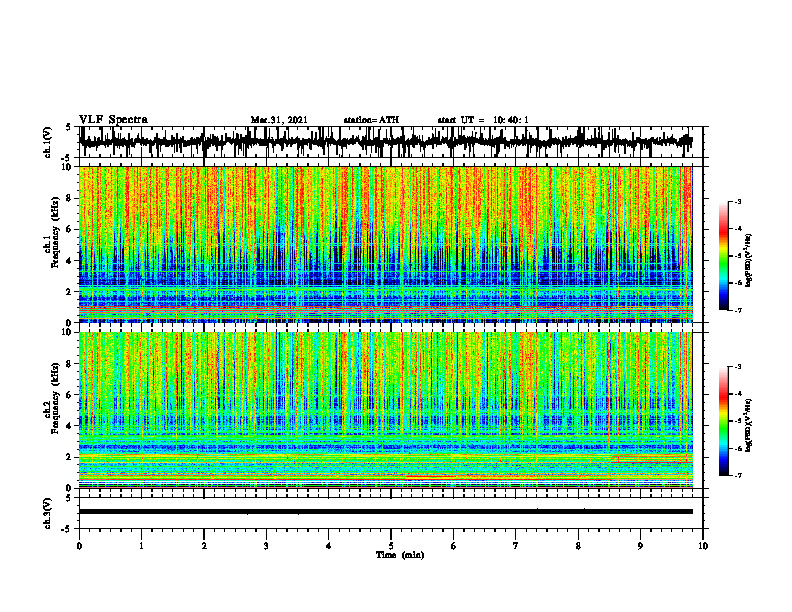
Task: Click the ch.3 flat voltage trace
Action: tap(385, 512)
